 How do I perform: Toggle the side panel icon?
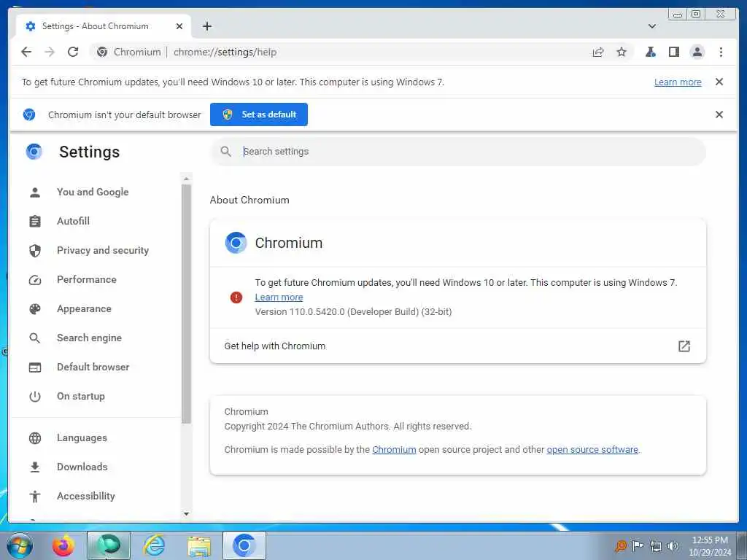(x=673, y=52)
